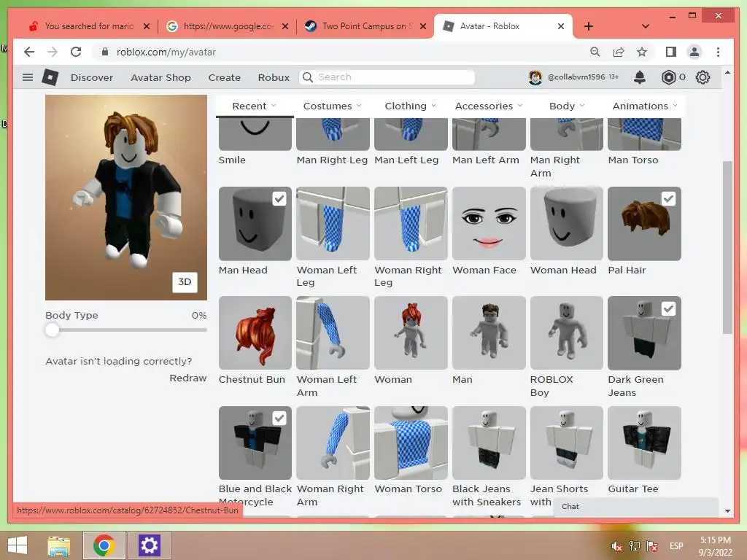Bookmark this page with the star
Viewport: 747px width, 560px height.
642,52
